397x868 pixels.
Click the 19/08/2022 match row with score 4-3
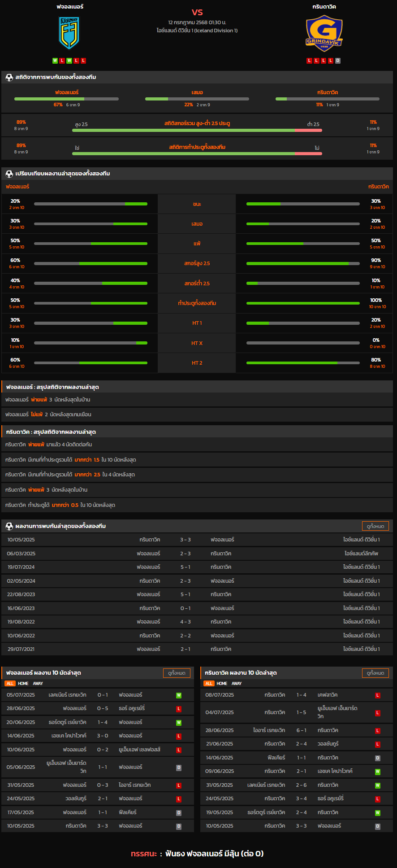tap(197, 622)
